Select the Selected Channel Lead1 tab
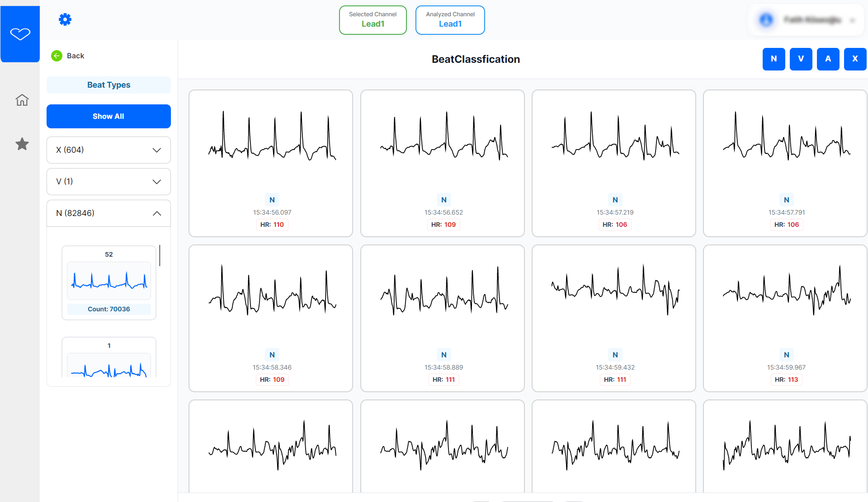 pyautogui.click(x=373, y=20)
